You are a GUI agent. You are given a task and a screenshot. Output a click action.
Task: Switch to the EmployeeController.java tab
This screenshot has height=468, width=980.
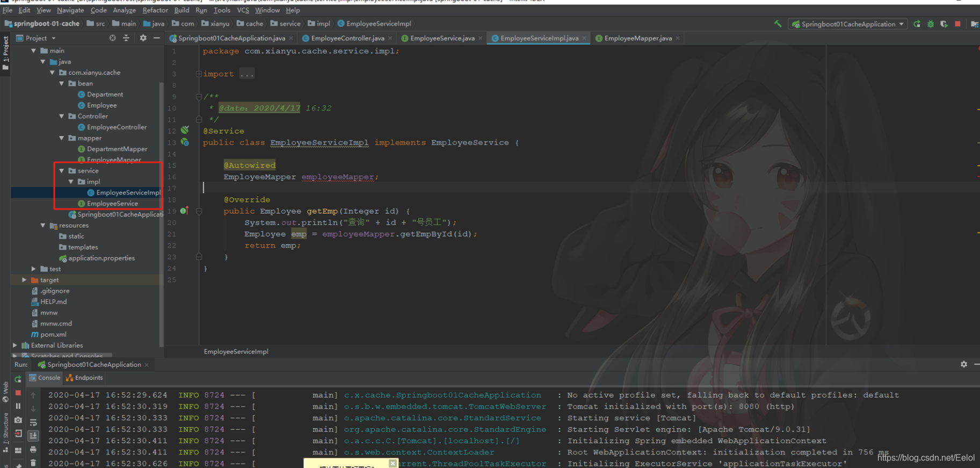[347, 38]
